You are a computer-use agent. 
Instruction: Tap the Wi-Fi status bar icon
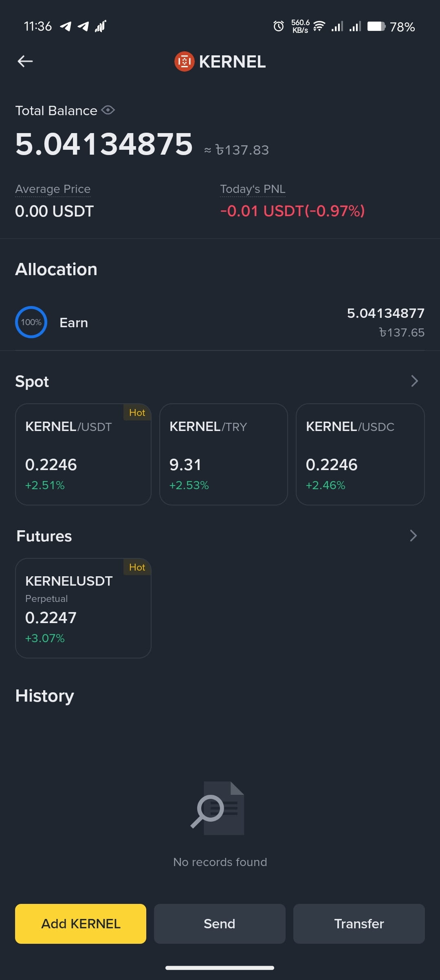(319, 26)
